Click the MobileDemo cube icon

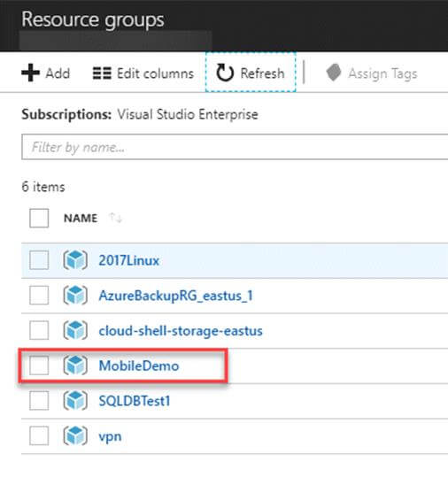click(75, 366)
